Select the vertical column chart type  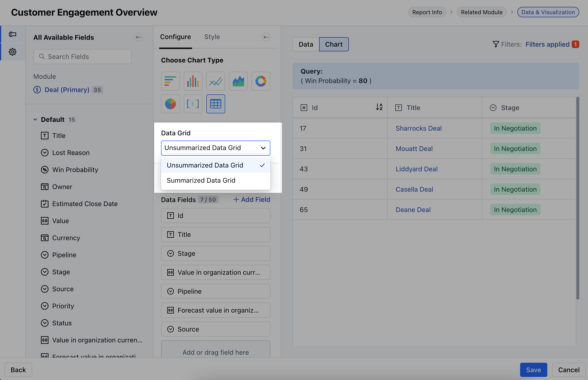[x=193, y=81]
